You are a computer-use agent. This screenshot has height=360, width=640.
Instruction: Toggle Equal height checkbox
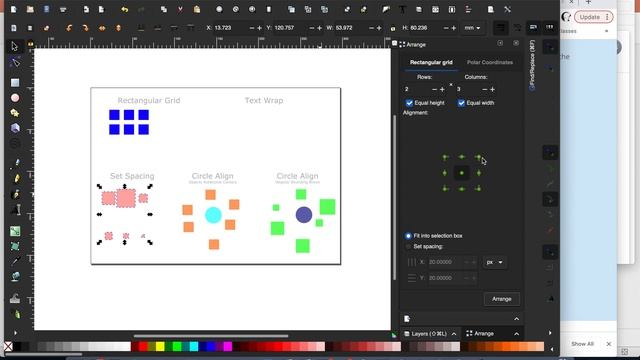(409, 103)
